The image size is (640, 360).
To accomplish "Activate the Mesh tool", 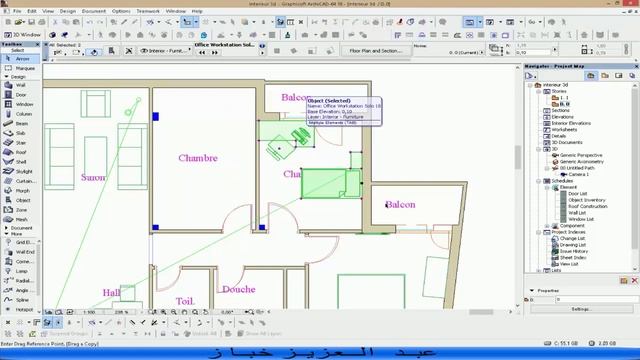I will (x=20, y=220).
